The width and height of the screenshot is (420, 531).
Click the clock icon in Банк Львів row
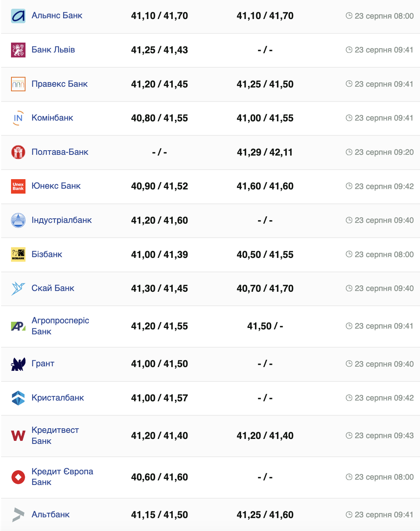[x=349, y=50]
